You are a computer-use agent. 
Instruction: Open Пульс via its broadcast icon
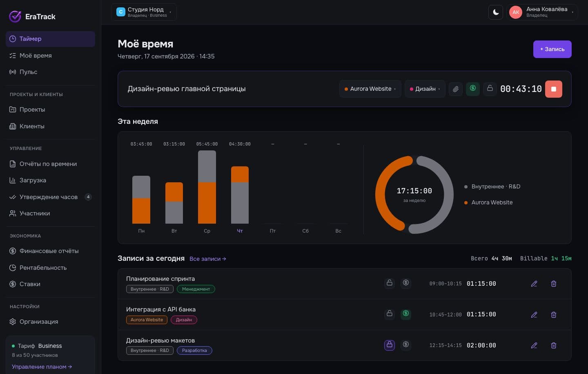pos(13,72)
